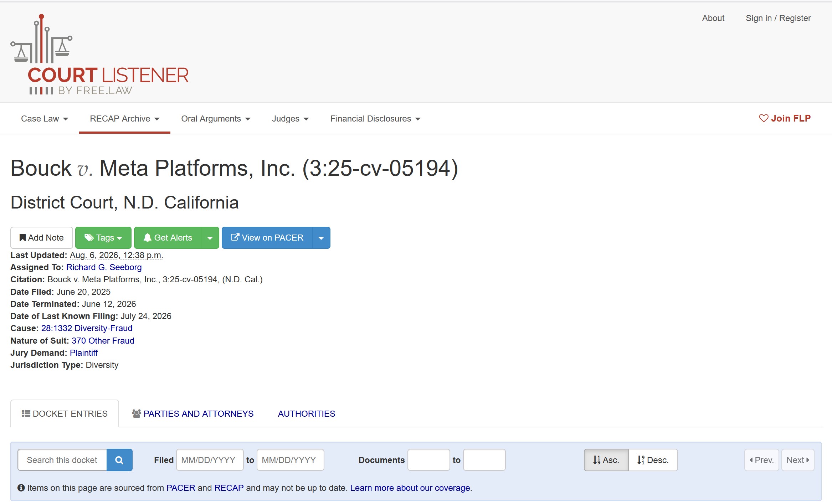This screenshot has height=504, width=832.
Task: Click the Filed start date field
Action: 210,460
